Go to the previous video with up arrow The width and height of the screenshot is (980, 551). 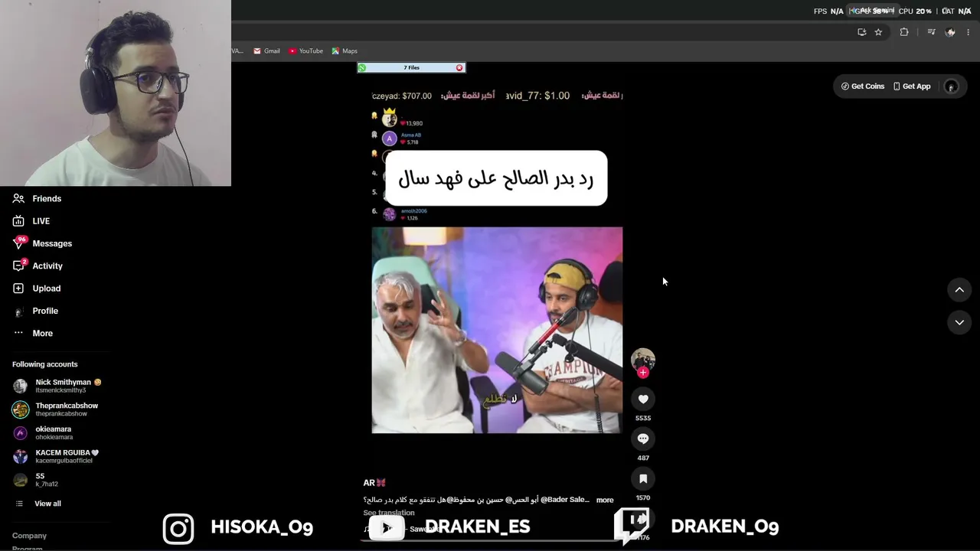click(959, 290)
